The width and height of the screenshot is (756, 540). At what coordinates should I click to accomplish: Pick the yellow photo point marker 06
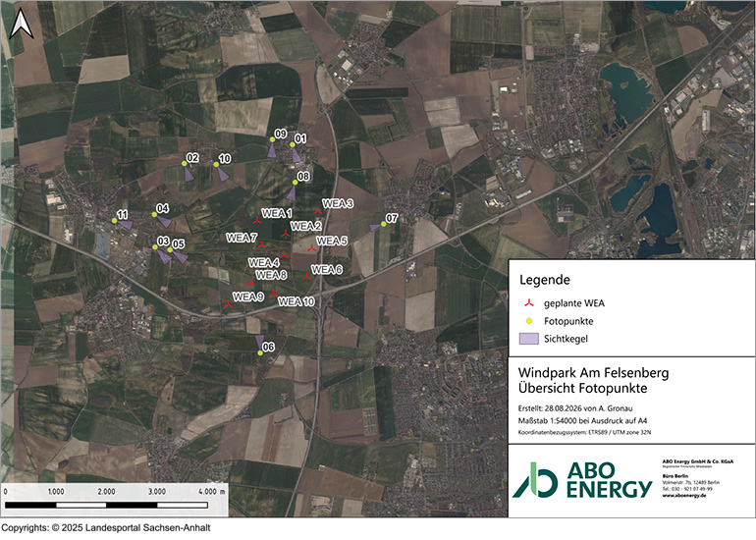click(260, 352)
